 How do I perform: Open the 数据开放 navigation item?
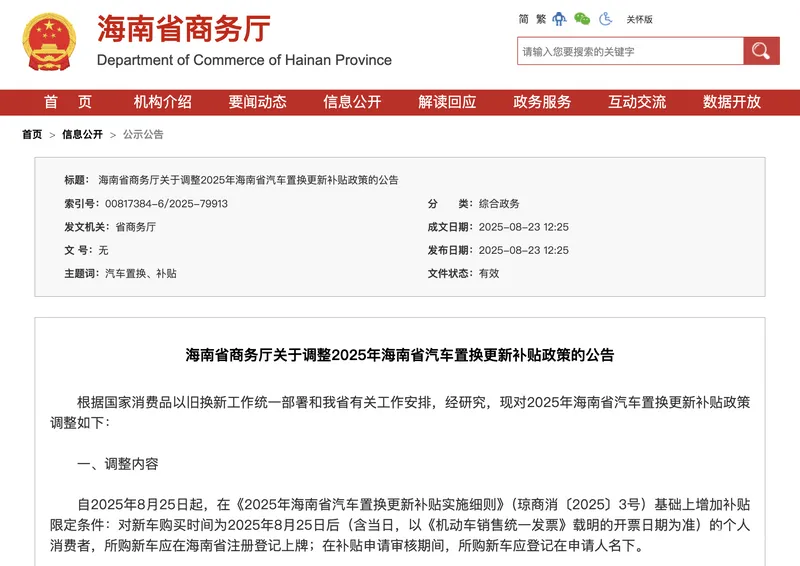731,102
